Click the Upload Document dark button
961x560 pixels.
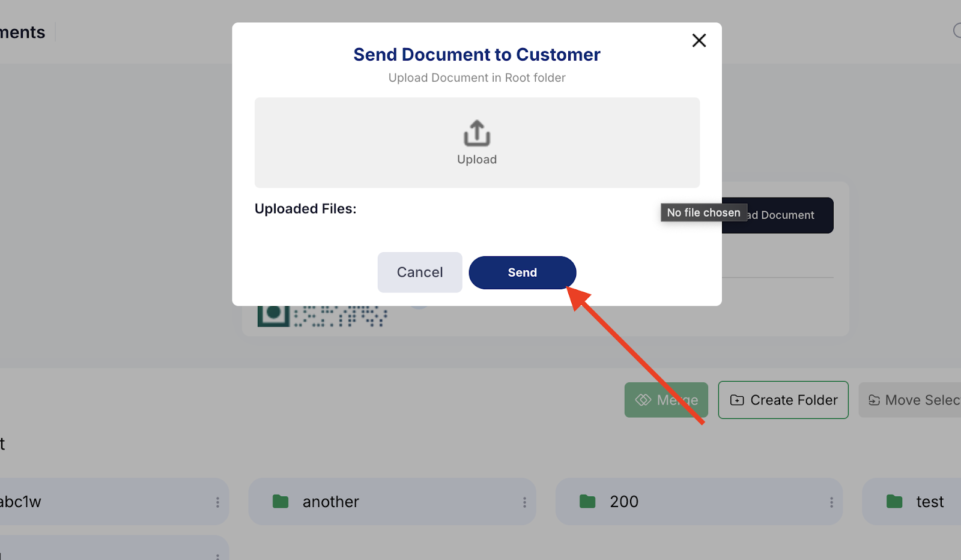pos(778,215)
